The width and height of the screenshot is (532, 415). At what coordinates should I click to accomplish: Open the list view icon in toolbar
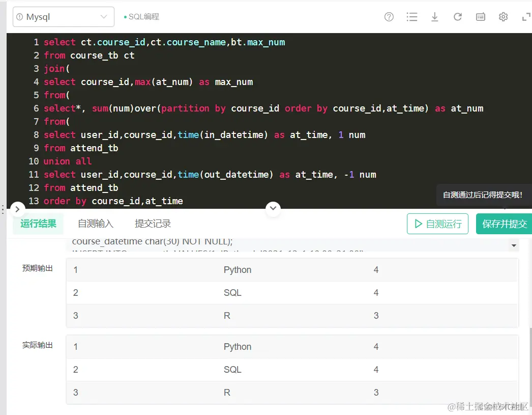point(412,17)
